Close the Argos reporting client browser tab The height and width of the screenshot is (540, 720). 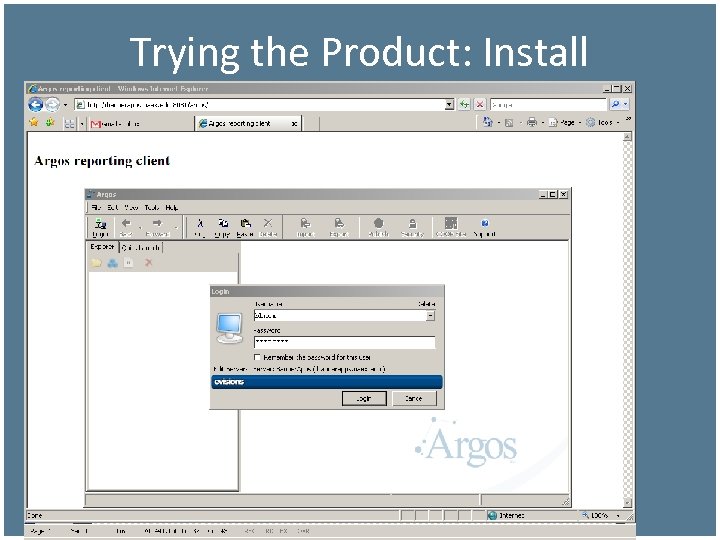coord(294,124)
